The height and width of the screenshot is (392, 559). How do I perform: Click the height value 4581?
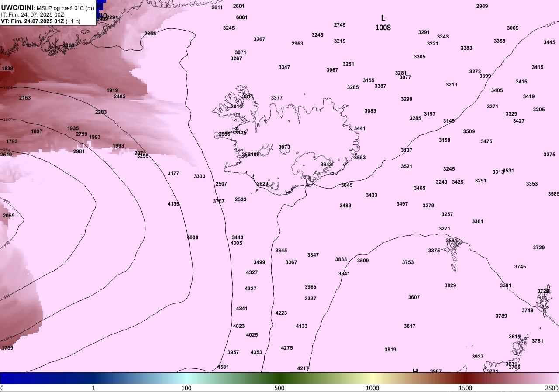[223, 367]
